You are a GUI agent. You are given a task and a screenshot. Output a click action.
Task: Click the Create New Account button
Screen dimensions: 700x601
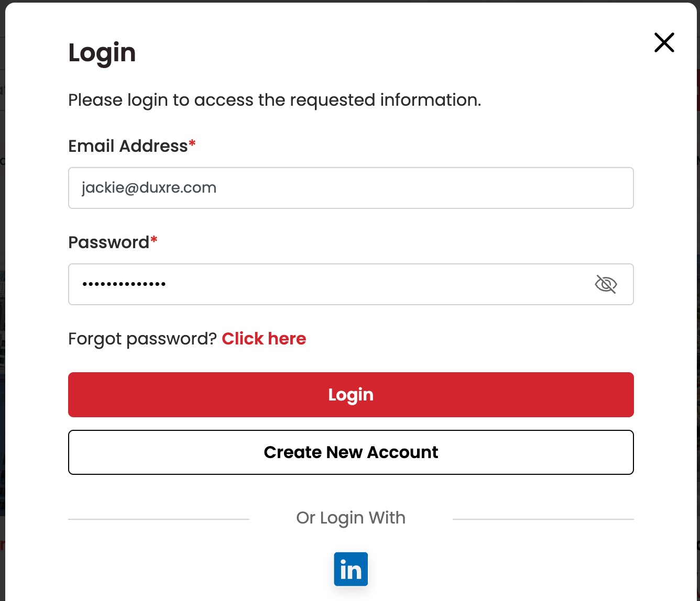point(351,452)
